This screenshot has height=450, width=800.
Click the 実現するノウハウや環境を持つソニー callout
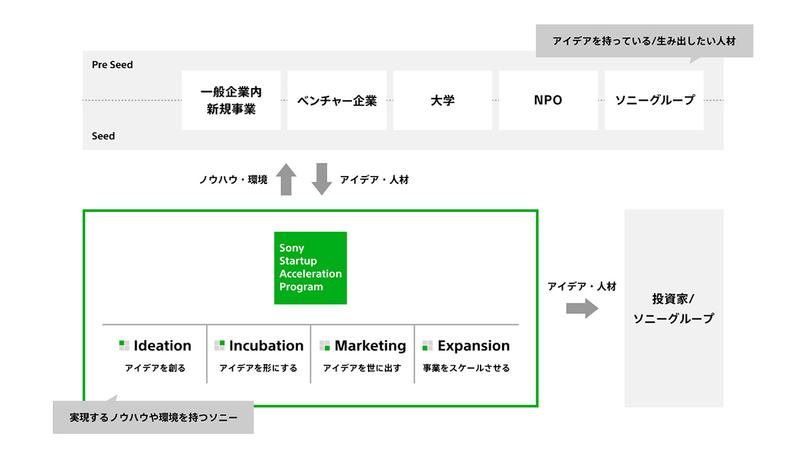[153, 416]
